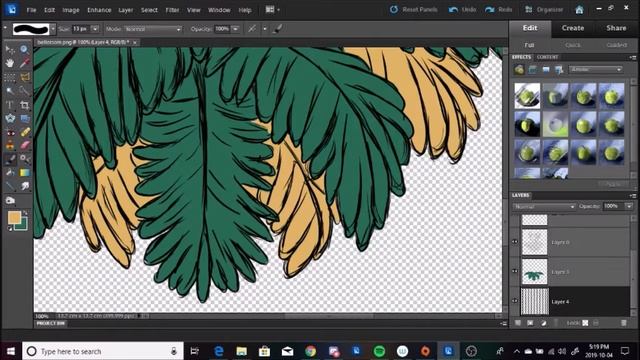Select the Magnetic Lasso tool
The width and height of the screenshot is (640, 360).
24,77
